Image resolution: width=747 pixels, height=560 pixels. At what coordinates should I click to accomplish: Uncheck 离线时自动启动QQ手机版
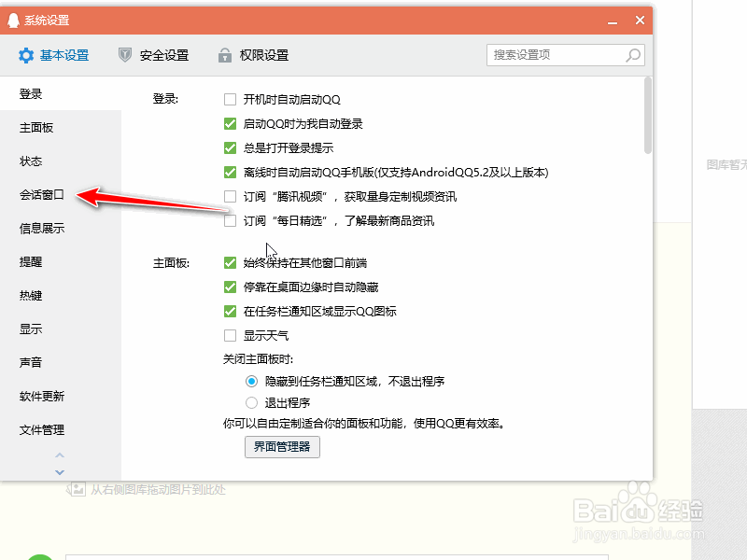pos(230,173)
